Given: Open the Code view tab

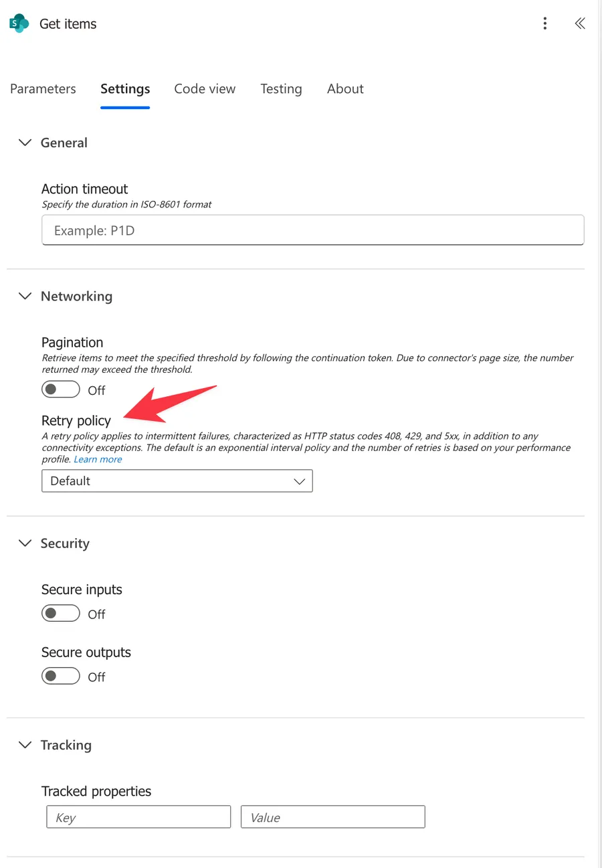Looking at the screenshot, I should coord(205,88).
